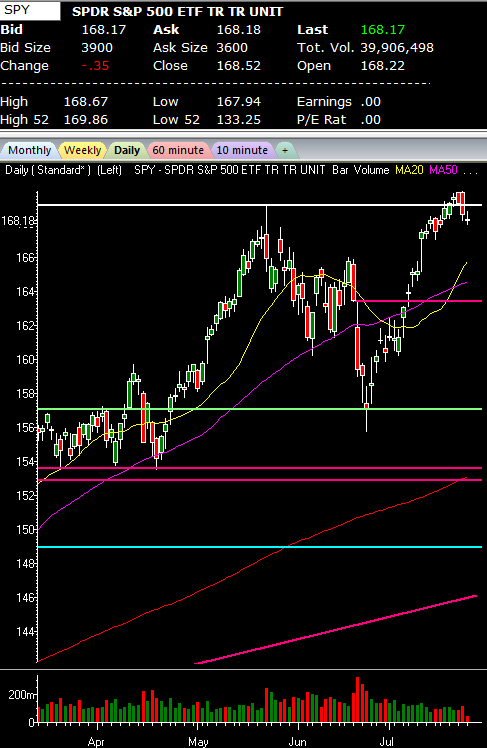Switch to the Weekly chart tab
Viewport: 487px width, 748px height.
click(x=83, y=150)
